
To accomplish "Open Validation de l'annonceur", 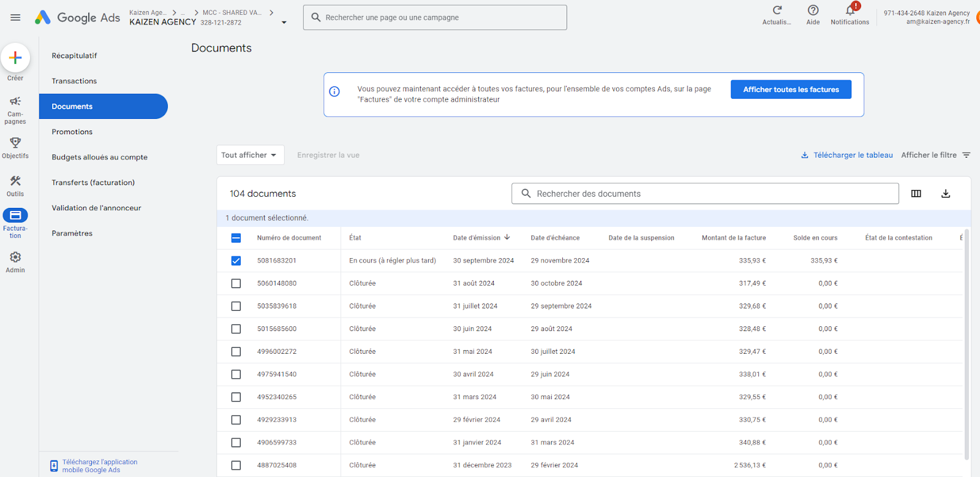I will tap(96, 208).
